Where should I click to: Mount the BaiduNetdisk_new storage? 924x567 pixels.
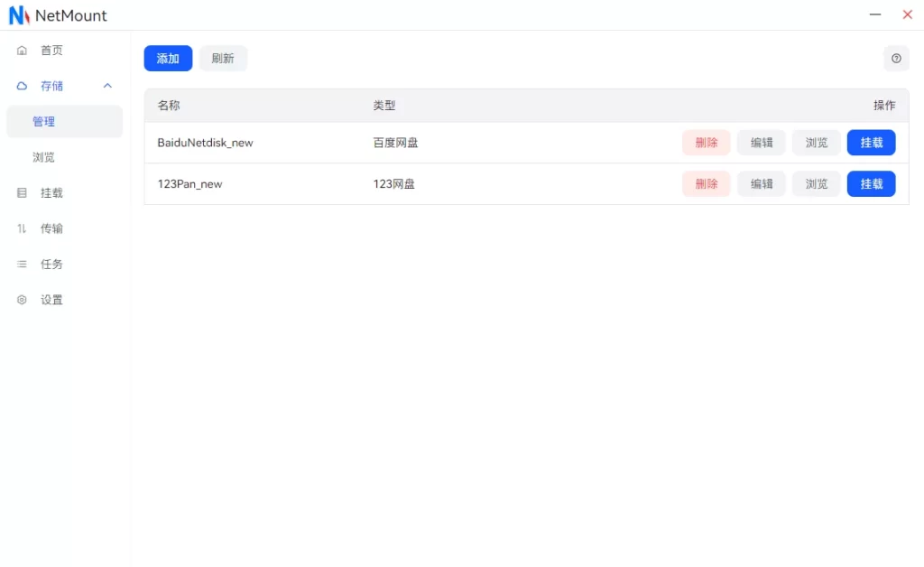871,143
